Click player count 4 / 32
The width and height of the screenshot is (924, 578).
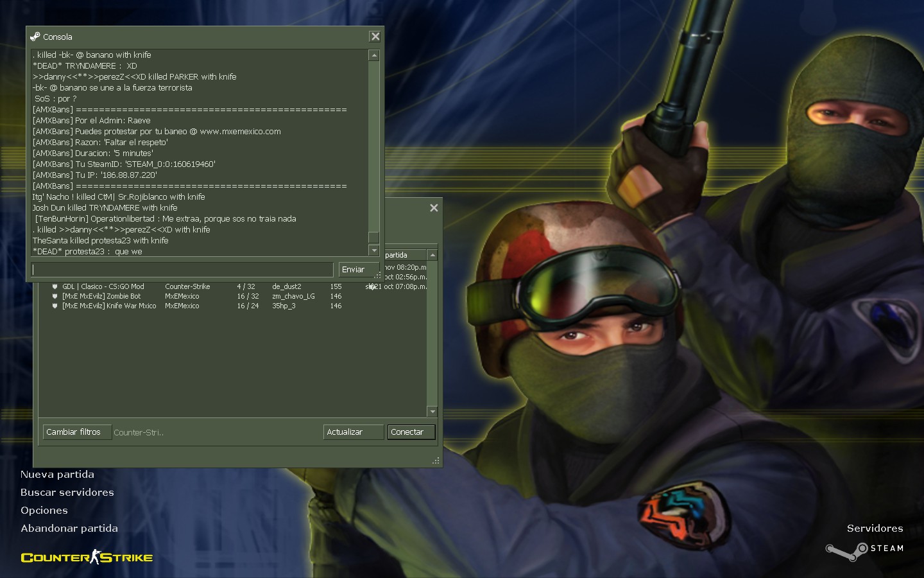[x=246, y=286]
